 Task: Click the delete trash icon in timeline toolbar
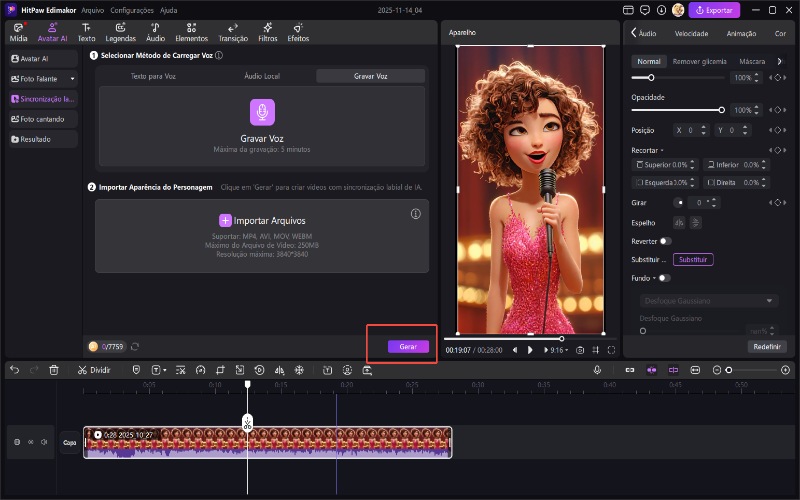tap(54, 370)
